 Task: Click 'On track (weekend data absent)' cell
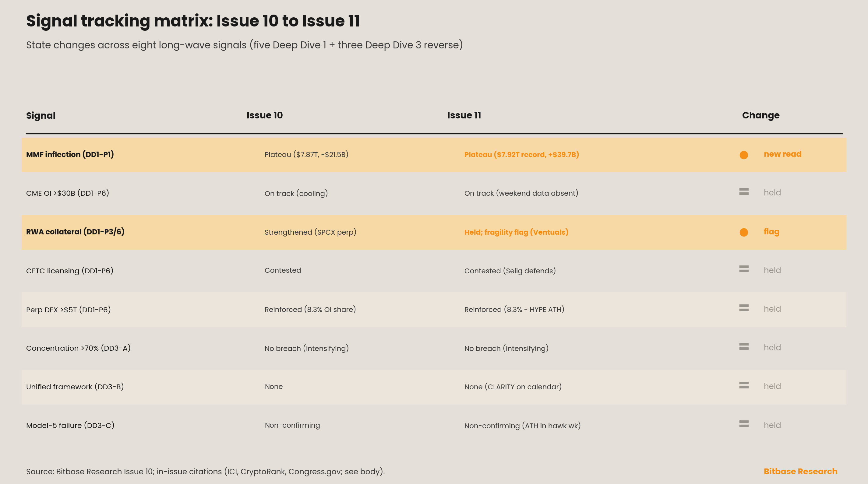[521, 193]
